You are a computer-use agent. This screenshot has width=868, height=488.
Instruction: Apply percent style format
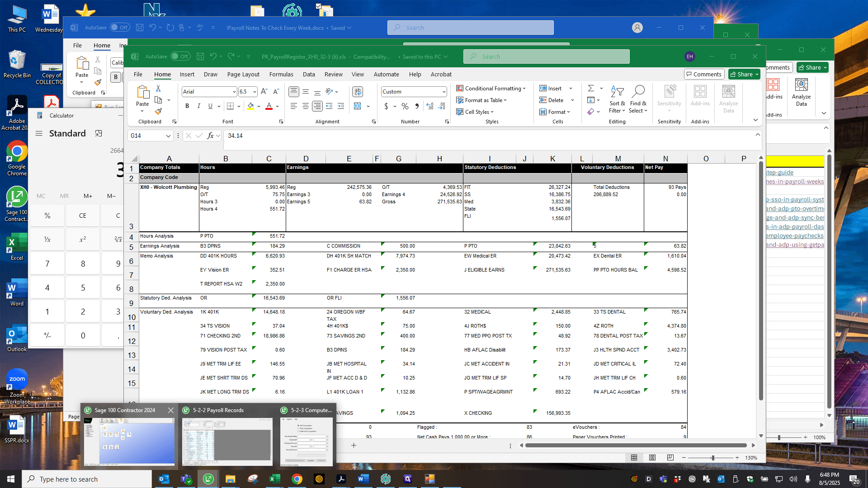click(x=405, y=106)
